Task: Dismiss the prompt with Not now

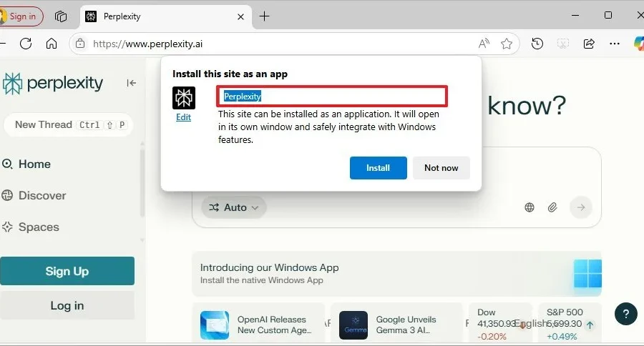Action: click(x=441, y=168)
